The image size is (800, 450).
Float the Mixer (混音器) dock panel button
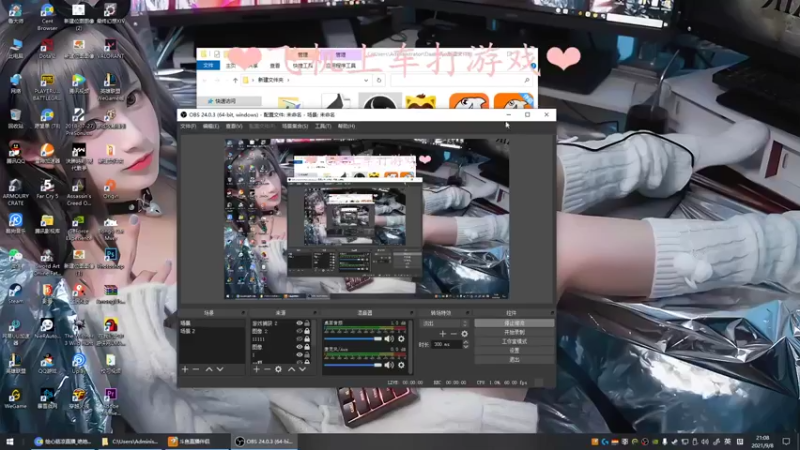411,313
